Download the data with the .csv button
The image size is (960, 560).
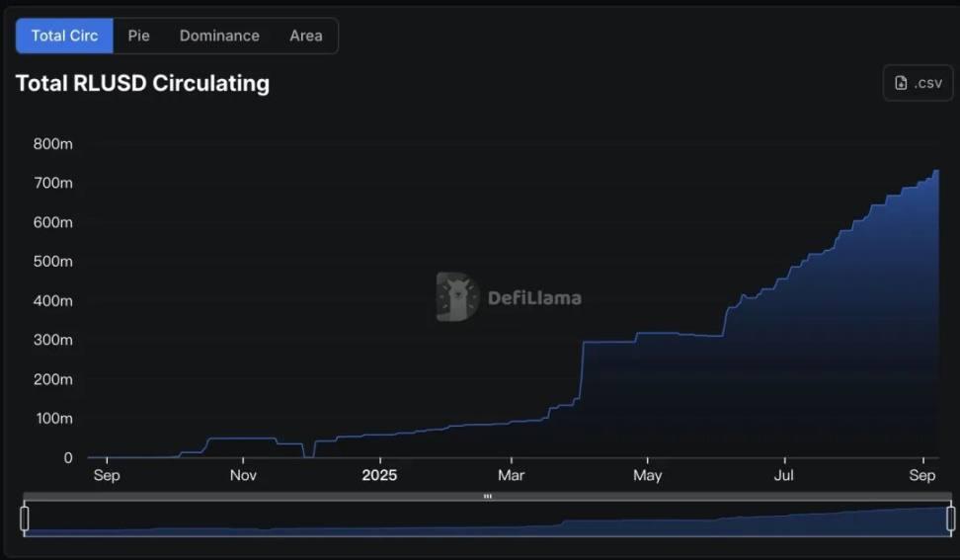(x=918, y=83)
